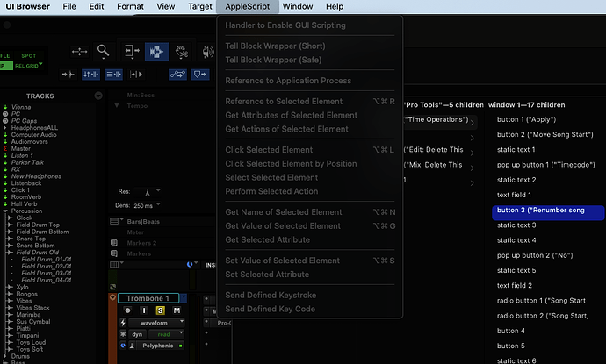The image size is (606, 364).
Task: Select the Trim tool
Action: (x=132, y=51)
